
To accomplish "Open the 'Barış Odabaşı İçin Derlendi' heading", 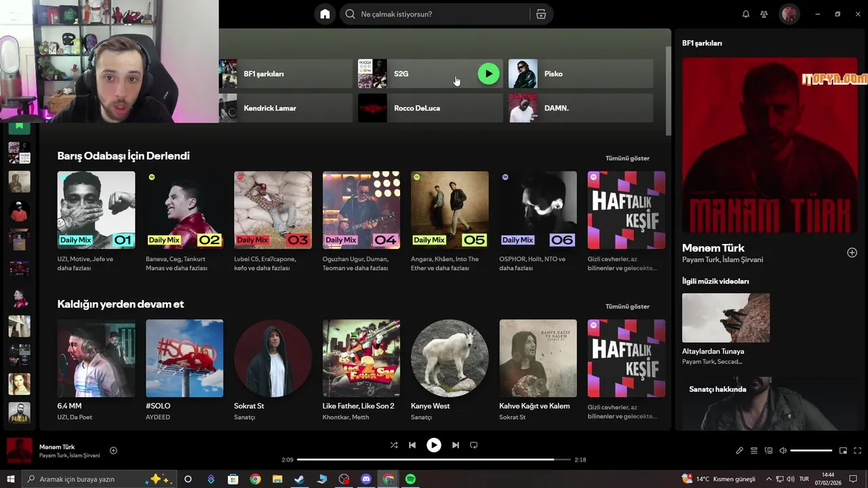I will 123,156.
